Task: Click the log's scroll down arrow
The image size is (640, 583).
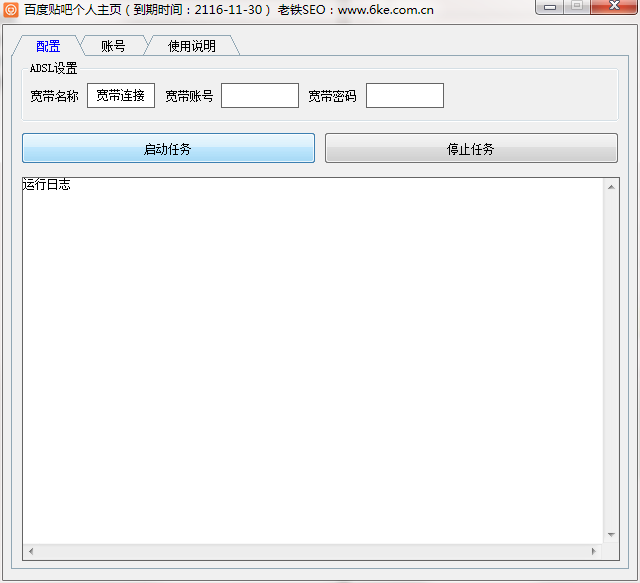Action: [611, 535]
